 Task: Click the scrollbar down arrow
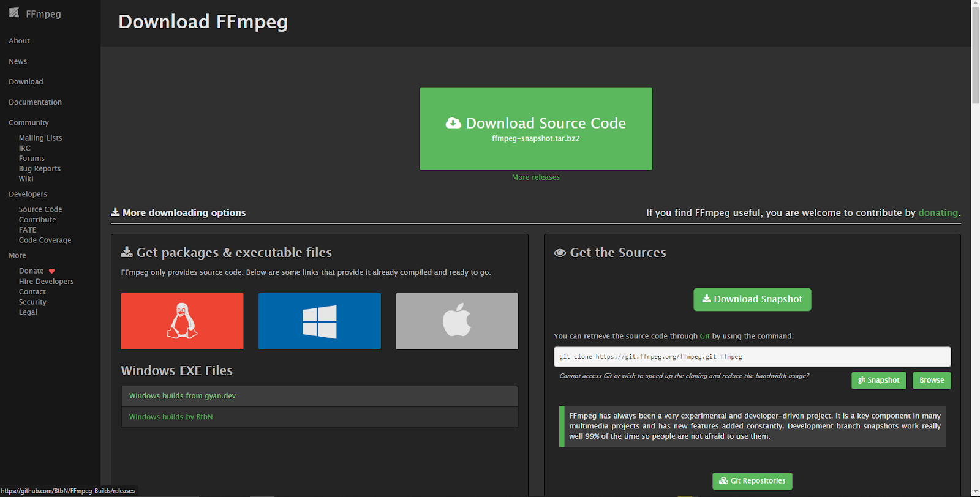pyautogui.click(x=976, y=492)
